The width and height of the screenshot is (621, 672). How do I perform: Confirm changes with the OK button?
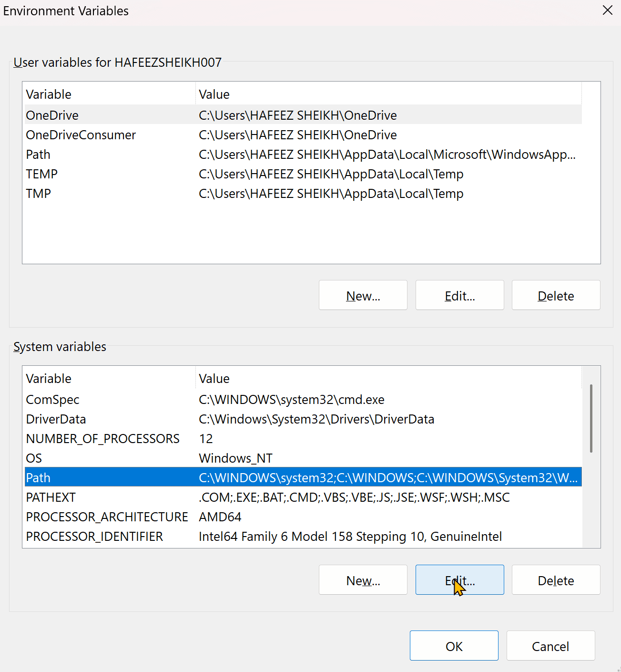[x=454, y=646]
